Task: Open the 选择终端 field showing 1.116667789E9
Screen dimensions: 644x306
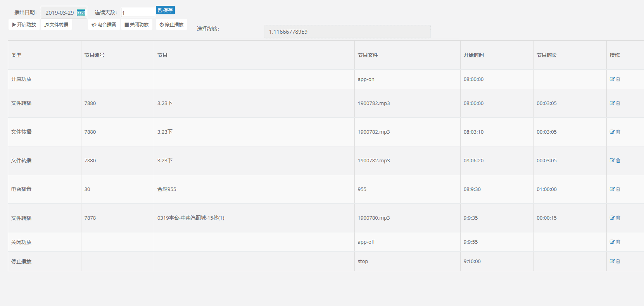Action: [347, 32]
